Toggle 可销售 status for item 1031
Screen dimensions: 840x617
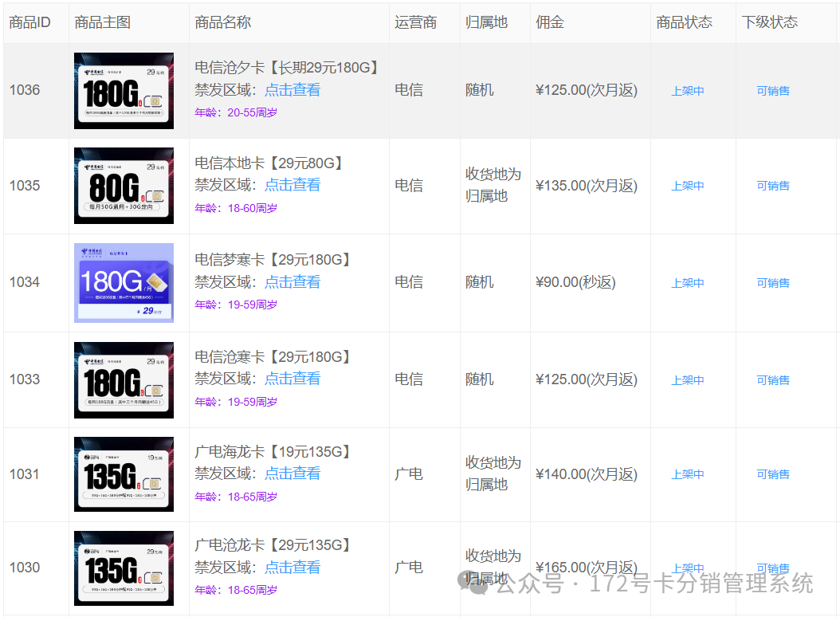pyautogui.click(x=773, y=474)
